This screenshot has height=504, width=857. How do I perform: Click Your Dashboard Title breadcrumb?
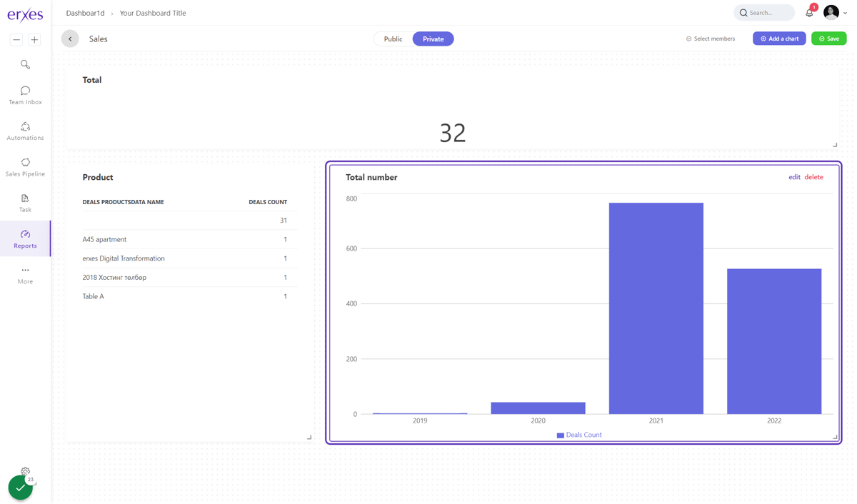point(153,13)
